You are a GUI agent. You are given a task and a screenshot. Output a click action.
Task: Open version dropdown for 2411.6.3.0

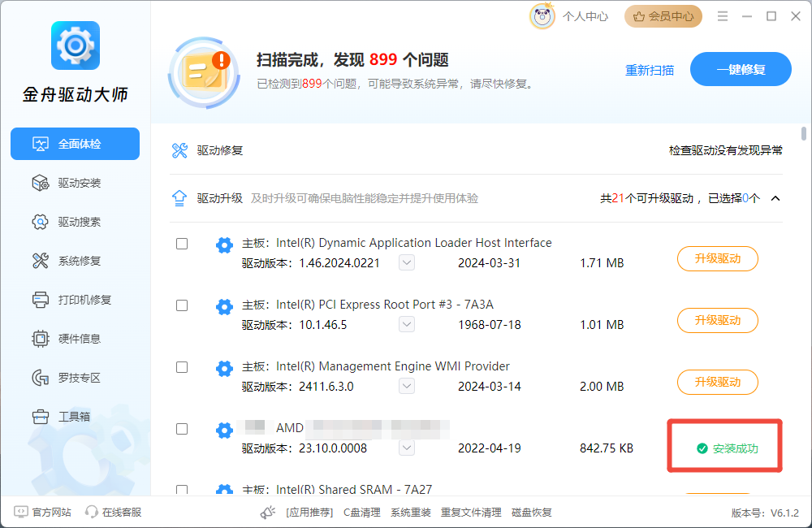pyautogui.click(x=407, y=386)
